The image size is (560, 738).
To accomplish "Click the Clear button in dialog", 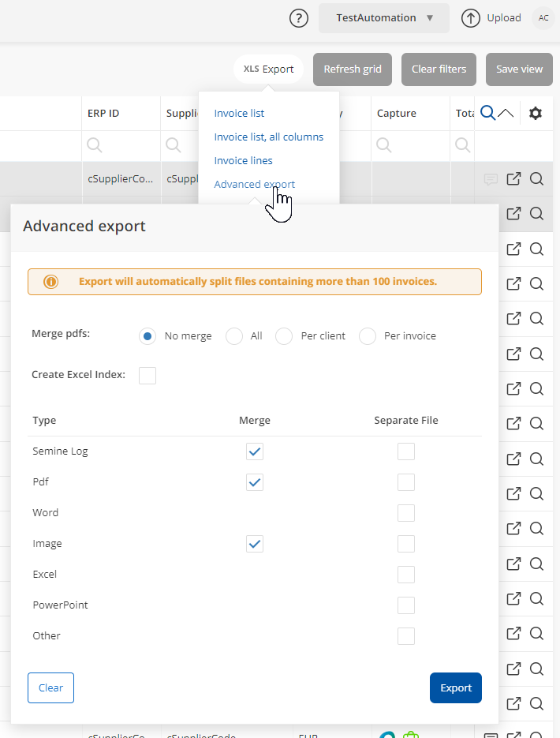I will pos(50,687).
